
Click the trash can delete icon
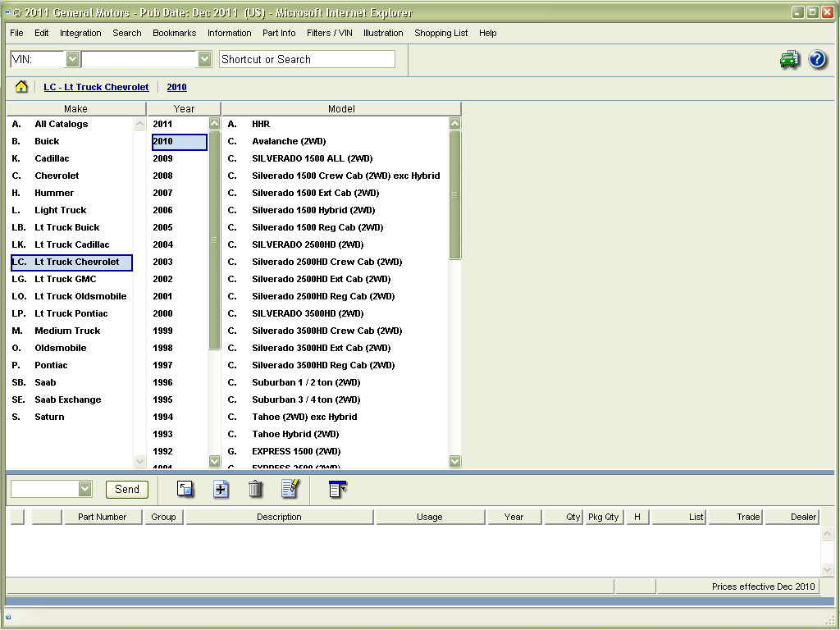click(x=256, y=489)
